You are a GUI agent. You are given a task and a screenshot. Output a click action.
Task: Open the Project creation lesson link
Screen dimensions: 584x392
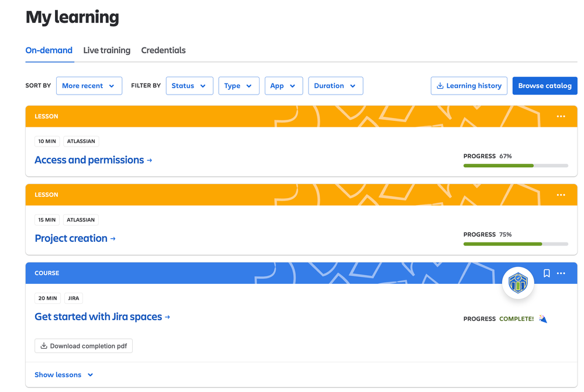pos(75,238)
